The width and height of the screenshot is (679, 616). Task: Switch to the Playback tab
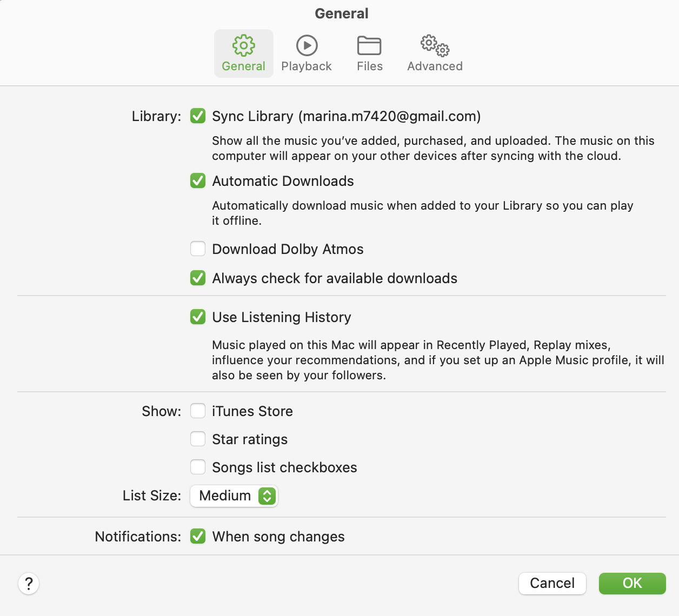306,54
